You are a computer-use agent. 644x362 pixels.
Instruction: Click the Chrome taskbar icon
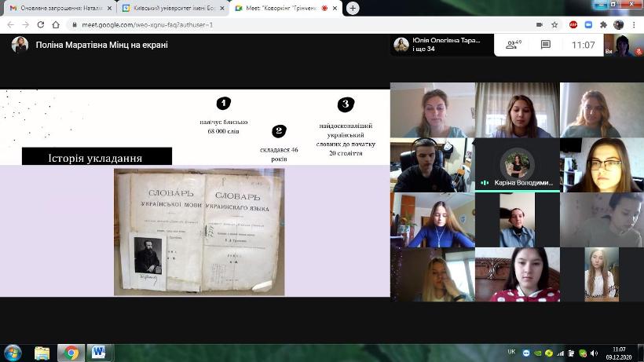(71, 353)
